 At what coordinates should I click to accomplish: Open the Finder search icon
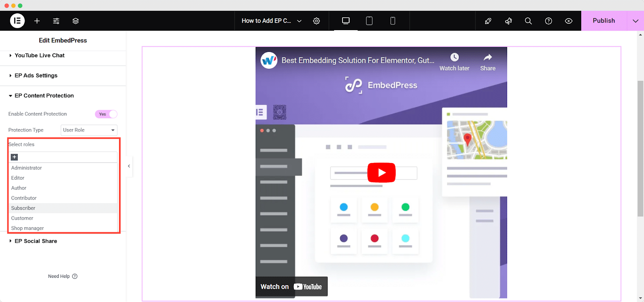coord(528,21)
